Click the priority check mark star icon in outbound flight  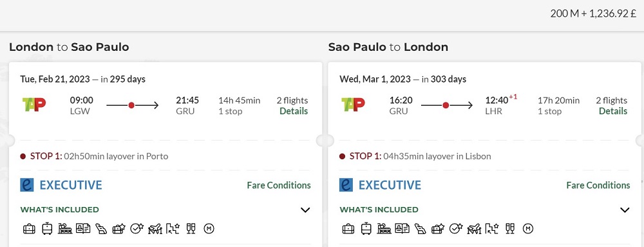pos(137,228)
